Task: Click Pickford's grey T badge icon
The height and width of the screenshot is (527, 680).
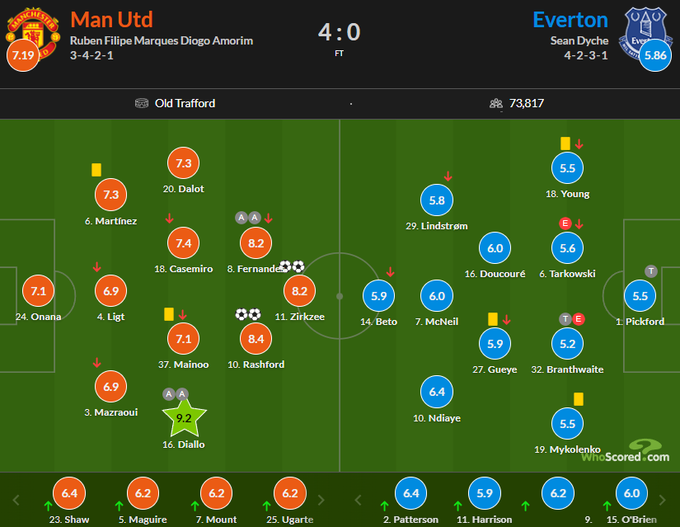Action: pos(651,271)
